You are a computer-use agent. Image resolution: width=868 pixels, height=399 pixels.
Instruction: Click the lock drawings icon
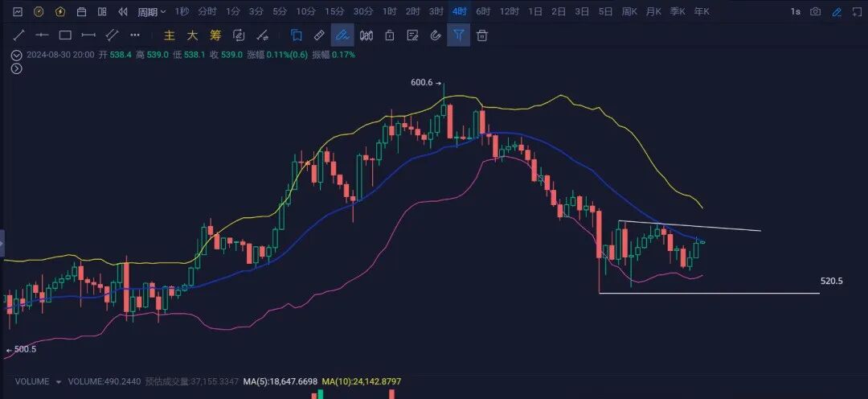[389, 35]
